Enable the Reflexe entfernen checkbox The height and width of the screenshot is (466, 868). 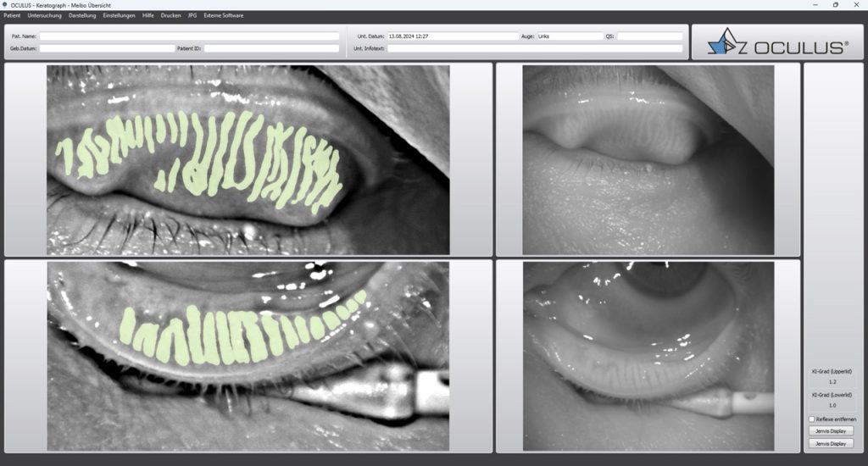[x=811, y=419]
